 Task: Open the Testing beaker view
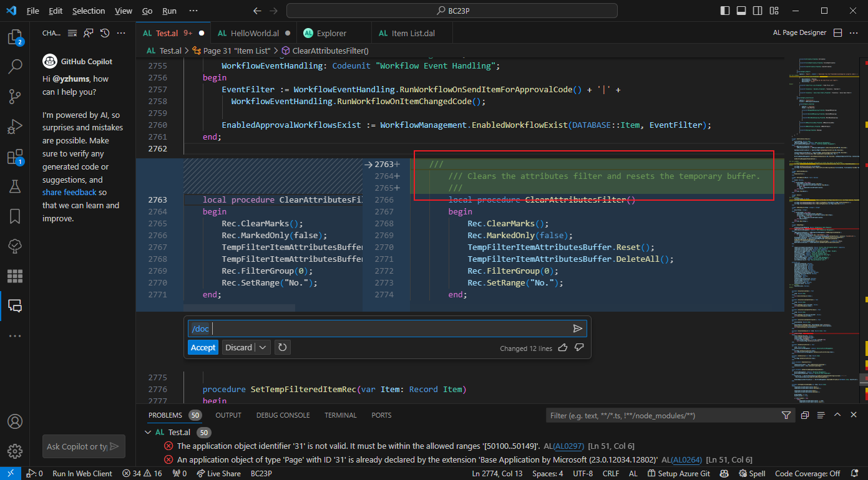pos(15,186)
